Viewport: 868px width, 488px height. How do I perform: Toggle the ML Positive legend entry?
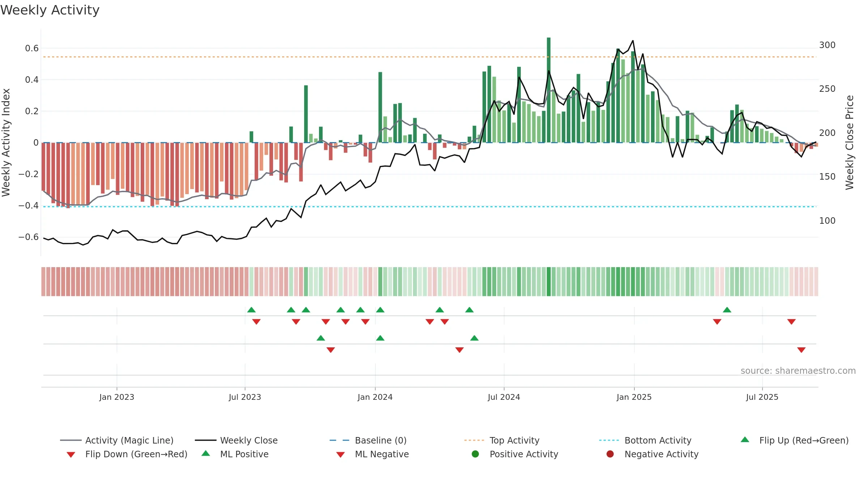click(235, 454)
